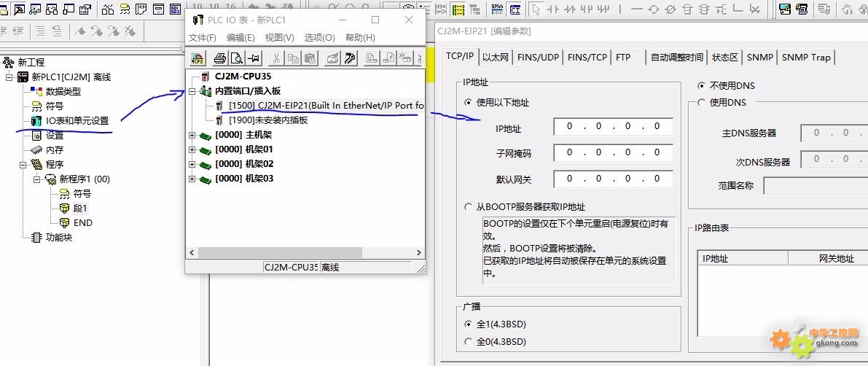The width and height of the screenshot is (868, 366).
Task: Click the yellow ladder view icon
Action: point(458,9)
